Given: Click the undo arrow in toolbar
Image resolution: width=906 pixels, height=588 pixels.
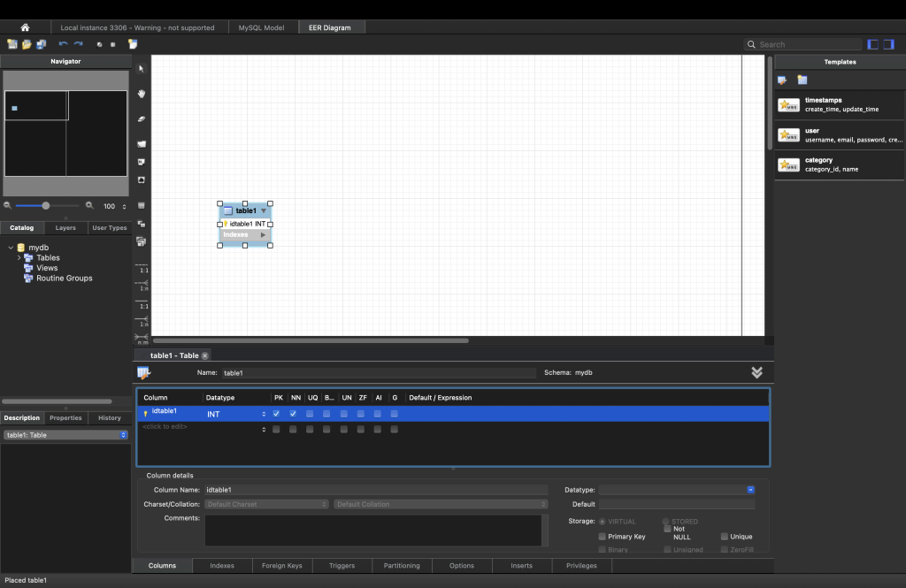Looking at the screenshot, I should coord(63,44).
